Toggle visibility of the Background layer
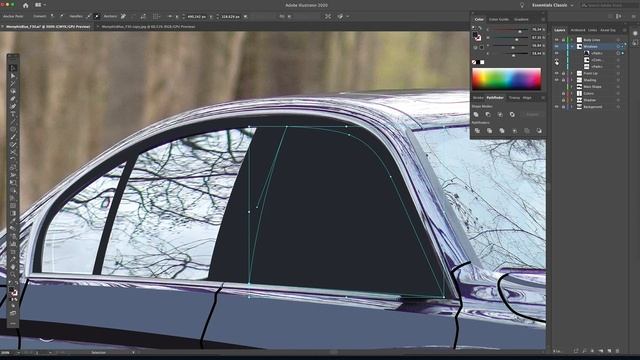The height and width of the screenshot is (360, 640). tap(556, 107)
